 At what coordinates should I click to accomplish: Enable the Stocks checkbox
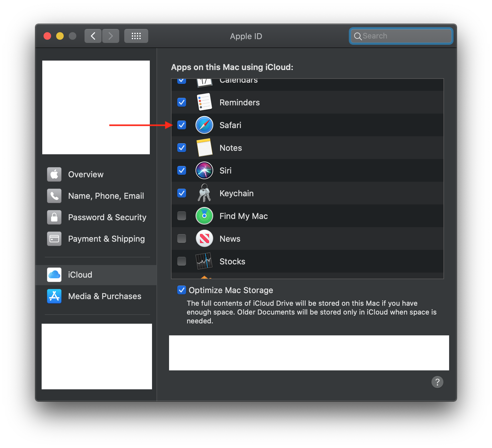pos(182,261)
